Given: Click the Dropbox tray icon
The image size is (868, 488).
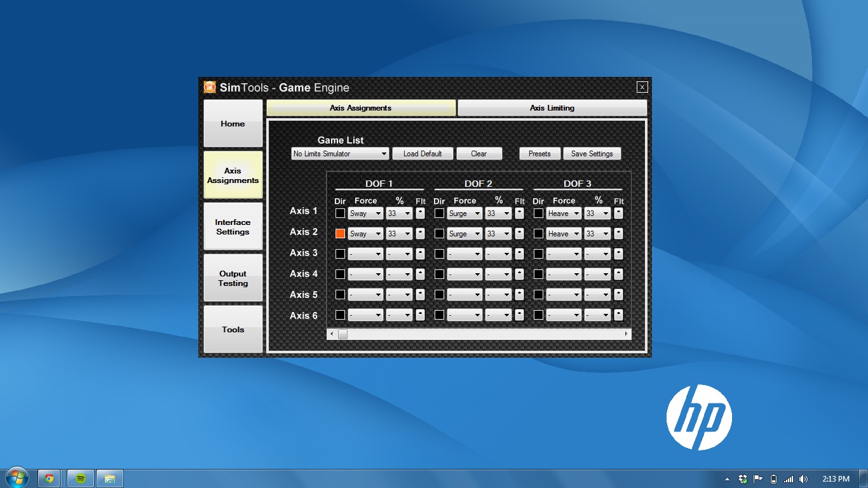Looking at the screenshot, I should pos(743,479).
